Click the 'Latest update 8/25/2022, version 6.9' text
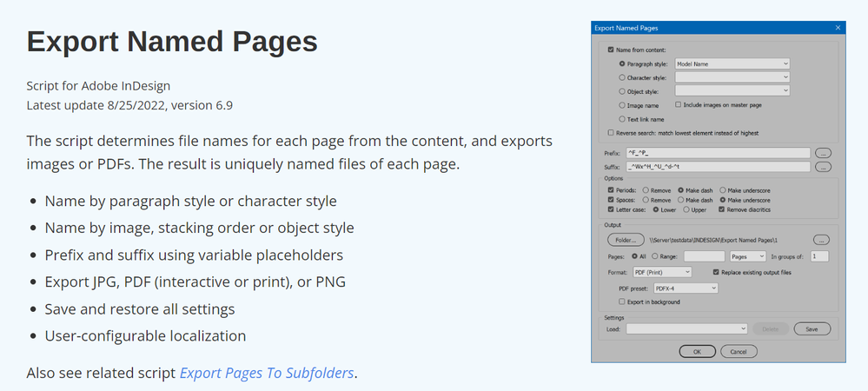Image resolution: width=868 pixels, height=391 pixels. [129, 105]
